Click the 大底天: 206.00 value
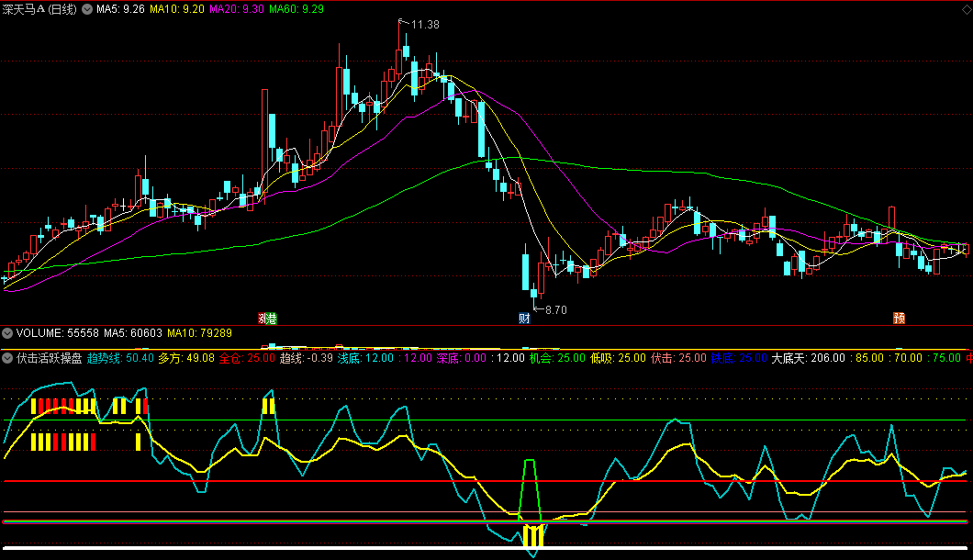The image size is (973, 560). (808, 358)
